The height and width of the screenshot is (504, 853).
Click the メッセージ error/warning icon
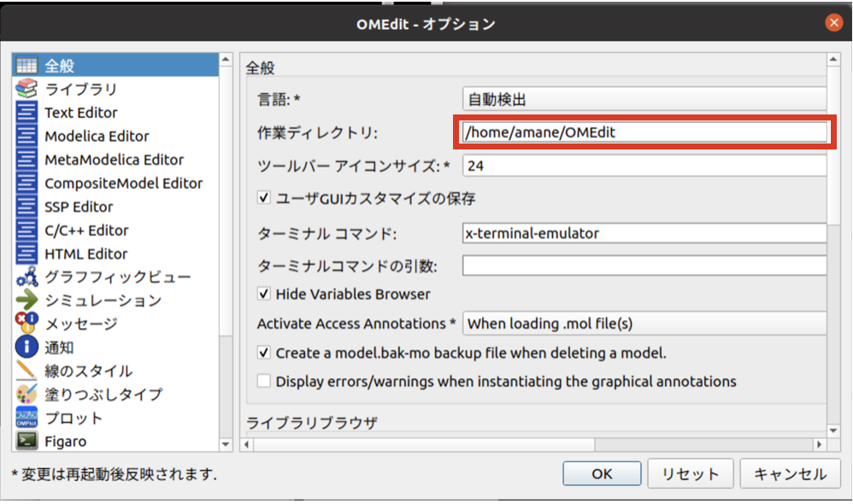pyautogui.click(x=26, y=324)
